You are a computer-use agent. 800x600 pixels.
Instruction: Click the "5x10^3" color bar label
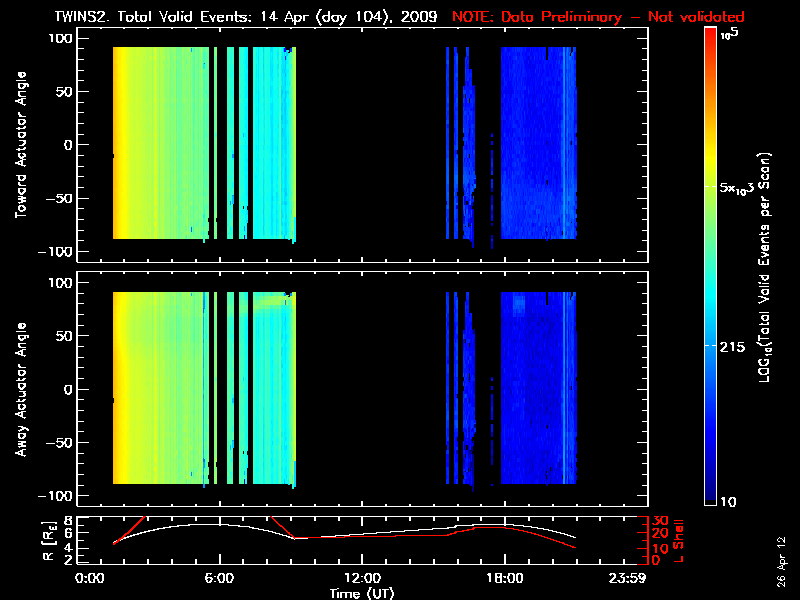tap(738, 187)
